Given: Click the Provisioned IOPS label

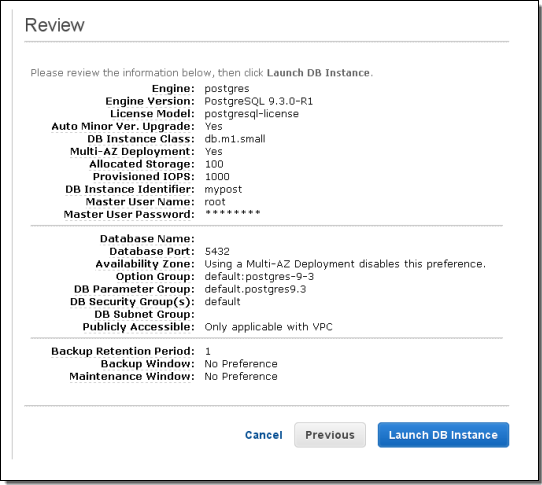Looking at the screenshot, I should (x=144, y=176).
